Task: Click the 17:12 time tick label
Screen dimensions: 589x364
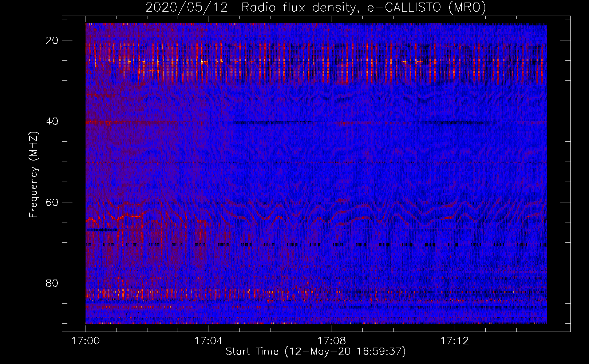Action: (x=455, y=341)
